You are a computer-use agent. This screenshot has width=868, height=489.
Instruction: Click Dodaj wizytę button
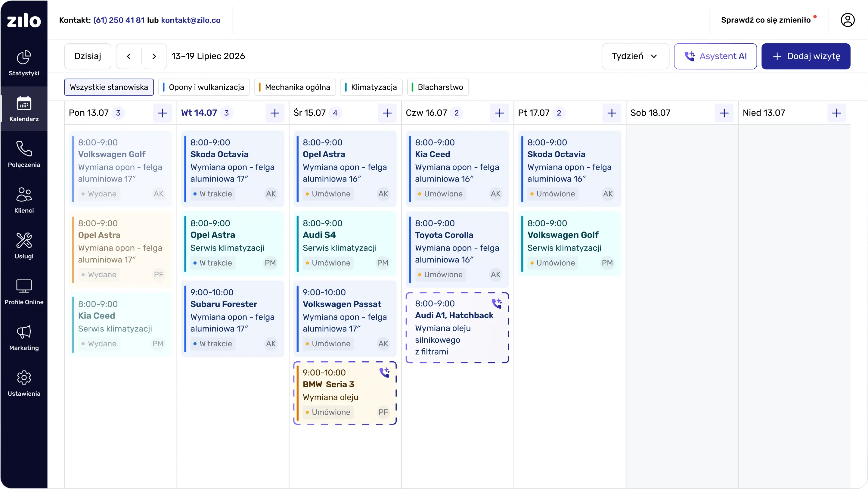[806, 56]
